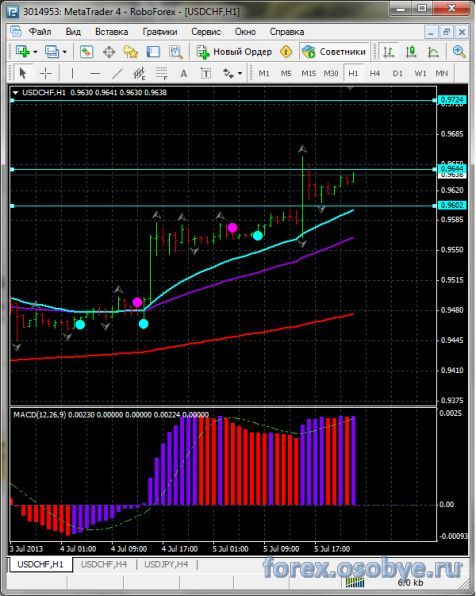The width and height of the screenshot is (476, 596).
Task: Expand the profiles dropdown arrow
Action: (x=64, y=52)
